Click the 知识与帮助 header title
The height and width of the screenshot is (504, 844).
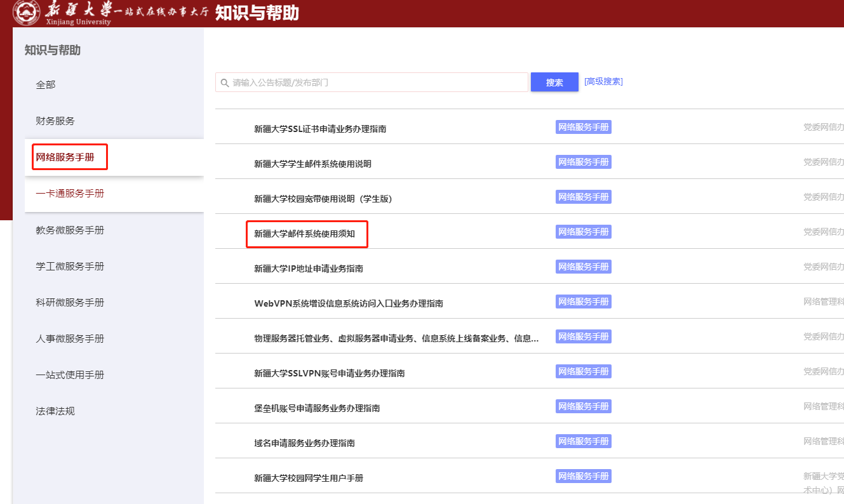(257, 13)
